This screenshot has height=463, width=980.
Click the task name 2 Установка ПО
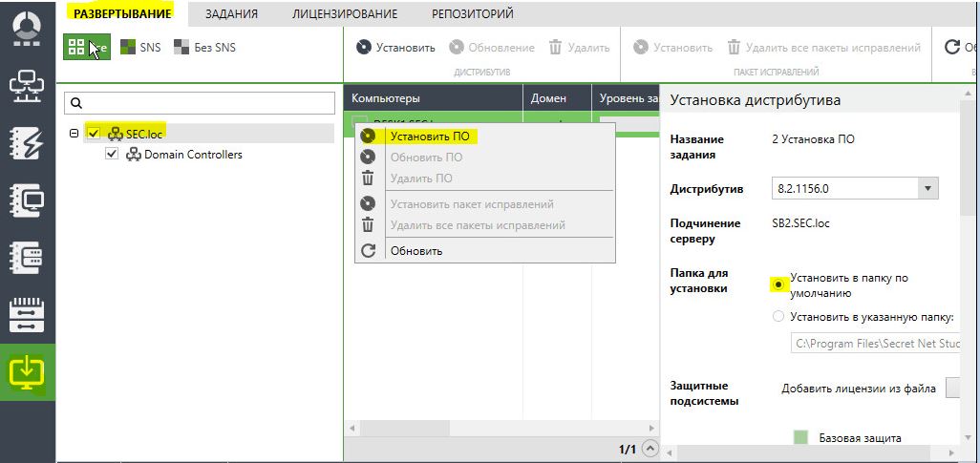[813, 139]
